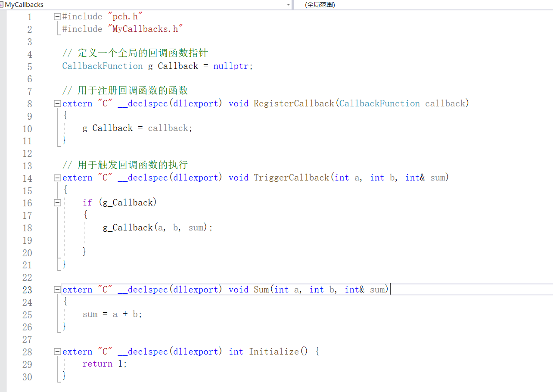Click the RegisterCallback function name
The image size is (553, 392).
(294, 103)
